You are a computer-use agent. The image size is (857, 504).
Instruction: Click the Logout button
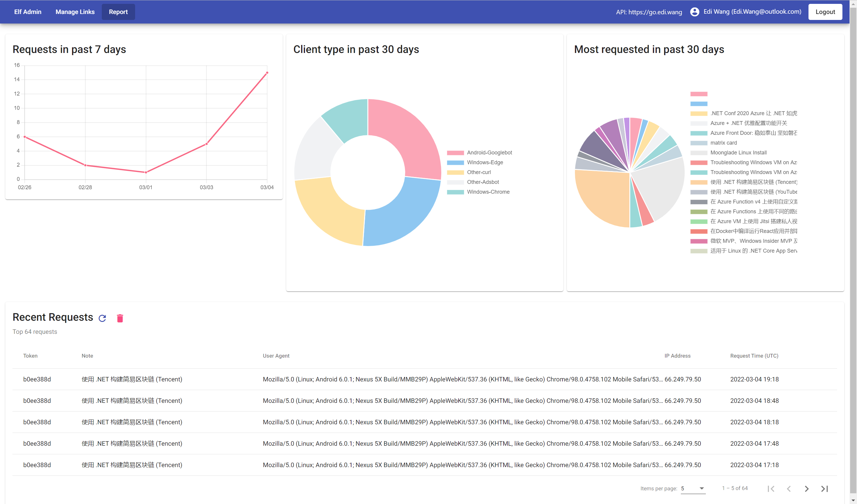tap(825, 11)
